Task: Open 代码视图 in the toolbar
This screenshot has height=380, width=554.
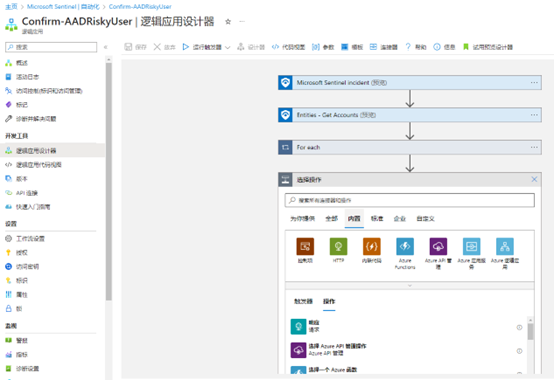Action: click(x=288, y=47)
